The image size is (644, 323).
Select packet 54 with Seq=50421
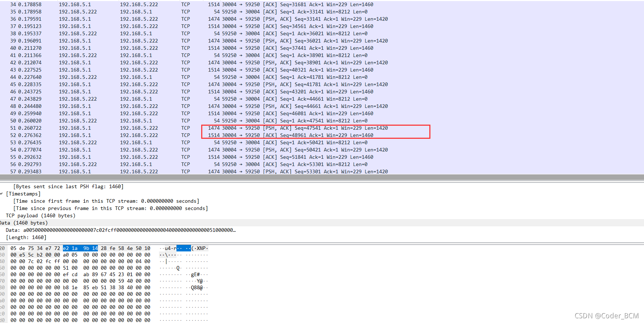point(322,150)
